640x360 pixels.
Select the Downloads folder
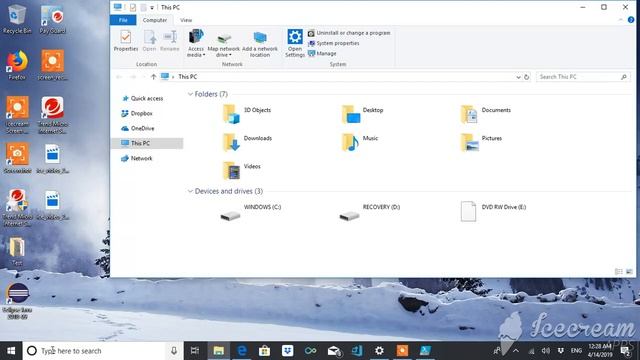[247, 142]
